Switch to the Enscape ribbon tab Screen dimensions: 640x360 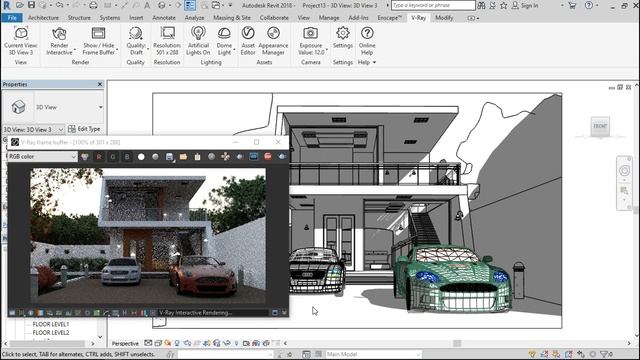(x=389, y=18)
